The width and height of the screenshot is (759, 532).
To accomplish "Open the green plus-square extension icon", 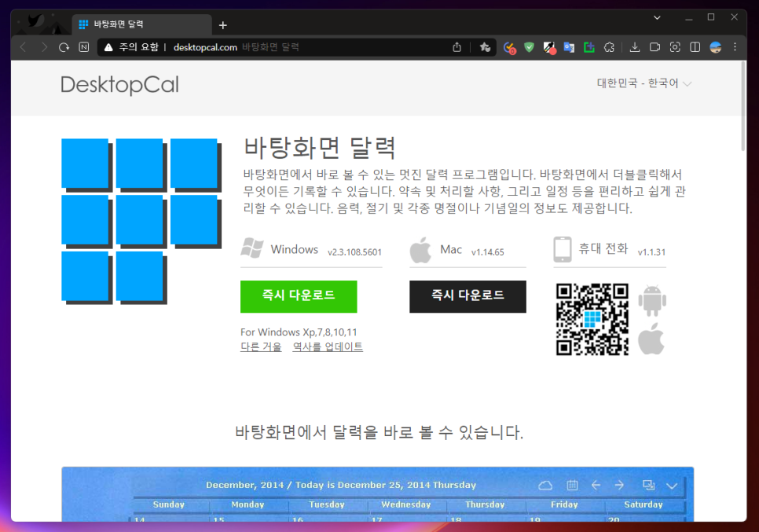I will [589, 47].
